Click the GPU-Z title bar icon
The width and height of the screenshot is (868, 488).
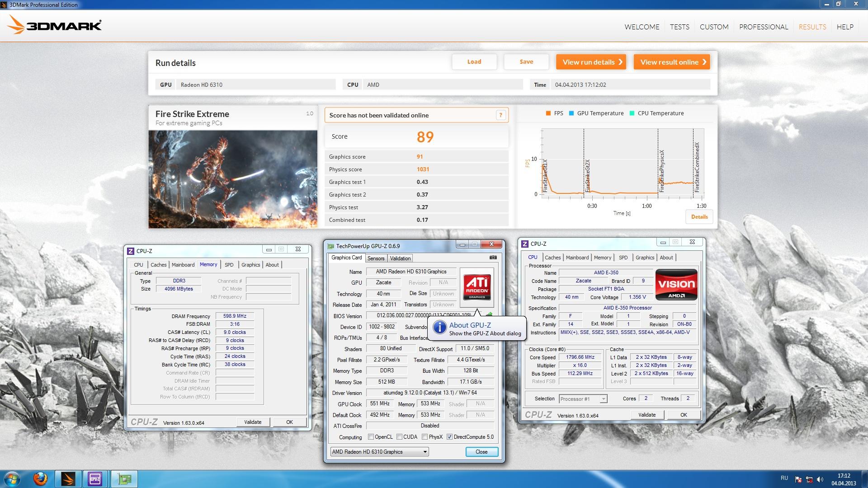tap(330, 246)
